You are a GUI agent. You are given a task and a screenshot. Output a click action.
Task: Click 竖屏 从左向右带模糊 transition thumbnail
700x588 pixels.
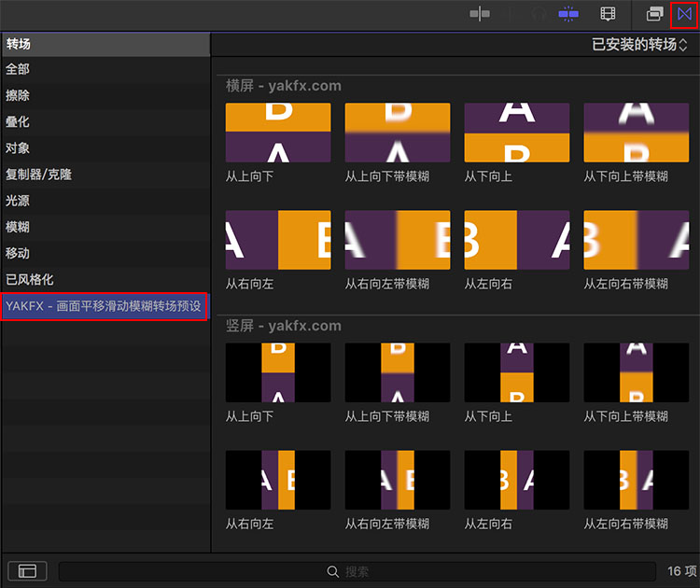coord(637,480)
